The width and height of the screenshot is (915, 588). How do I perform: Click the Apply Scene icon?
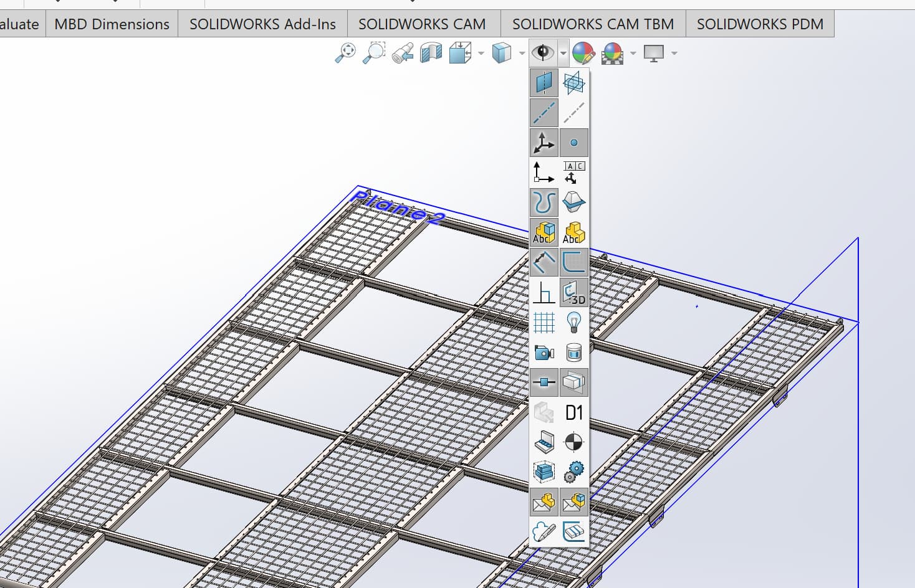pyautogui.click(x=612, y=53)
